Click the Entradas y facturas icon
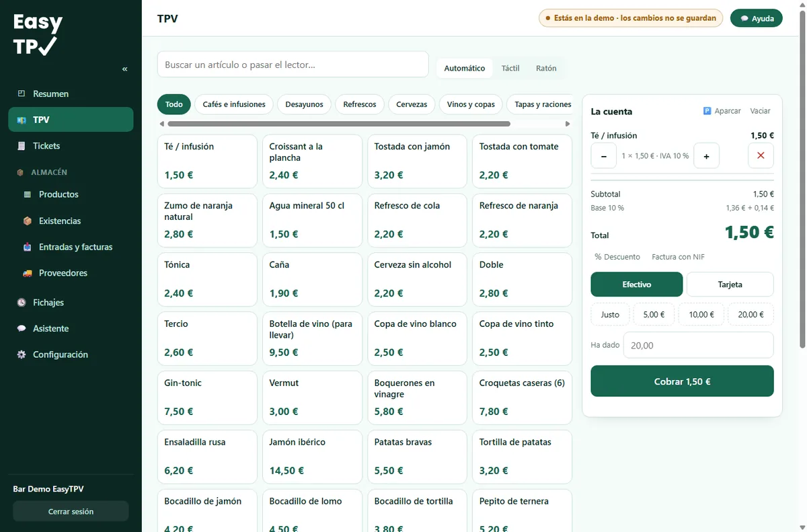Image resolution: width=807 pixels, height=532 pixels. click(28, 247)
